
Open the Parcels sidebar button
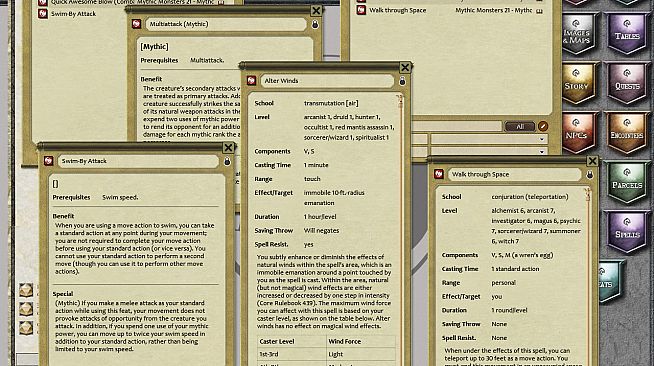(x=627, y=182)
